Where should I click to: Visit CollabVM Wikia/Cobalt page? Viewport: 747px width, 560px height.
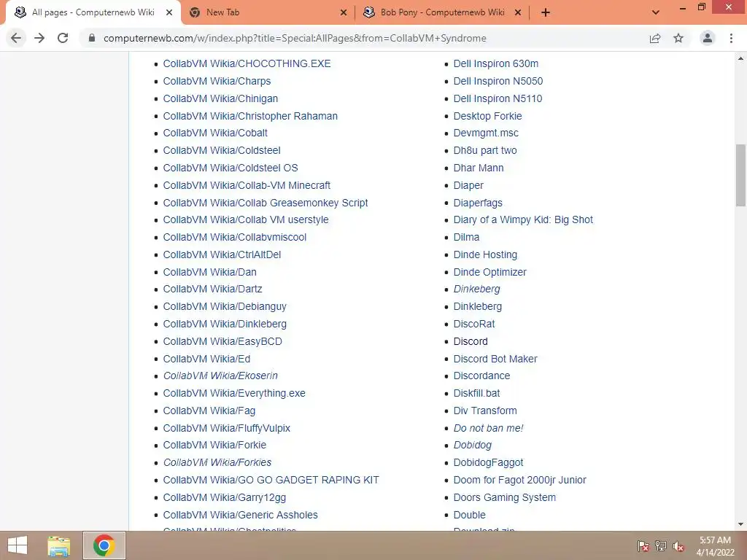(215, 133)
